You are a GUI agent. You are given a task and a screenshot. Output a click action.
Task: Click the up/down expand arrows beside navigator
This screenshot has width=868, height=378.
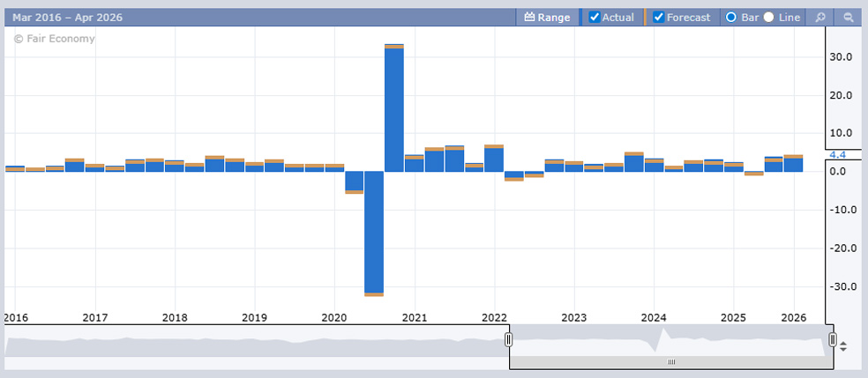(843, 347)
